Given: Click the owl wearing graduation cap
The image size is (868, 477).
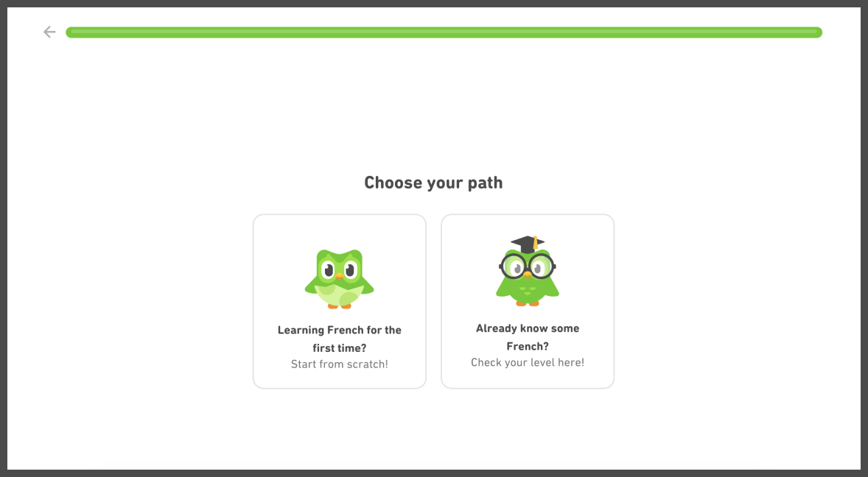Looking at the screenshot, I should coord(528,271).
